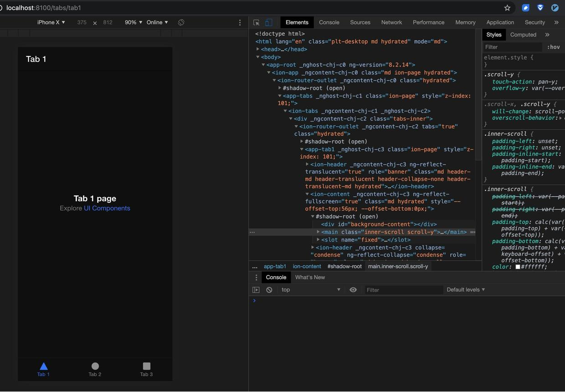Image resolution: width=565 pixels, height=392 pixels.
Task: Open the iPhone X device dropdown
Action: pyautogui.click(x=51, y=22)
